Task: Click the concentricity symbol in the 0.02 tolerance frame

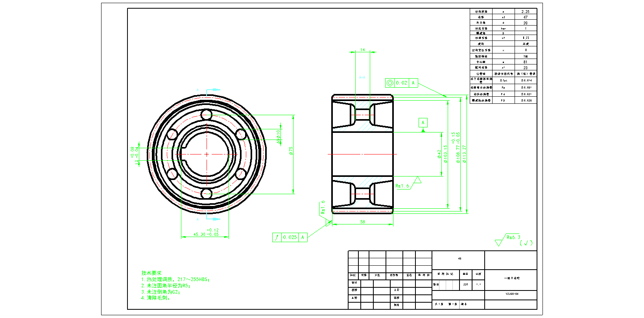Action: tap(390, 83)
